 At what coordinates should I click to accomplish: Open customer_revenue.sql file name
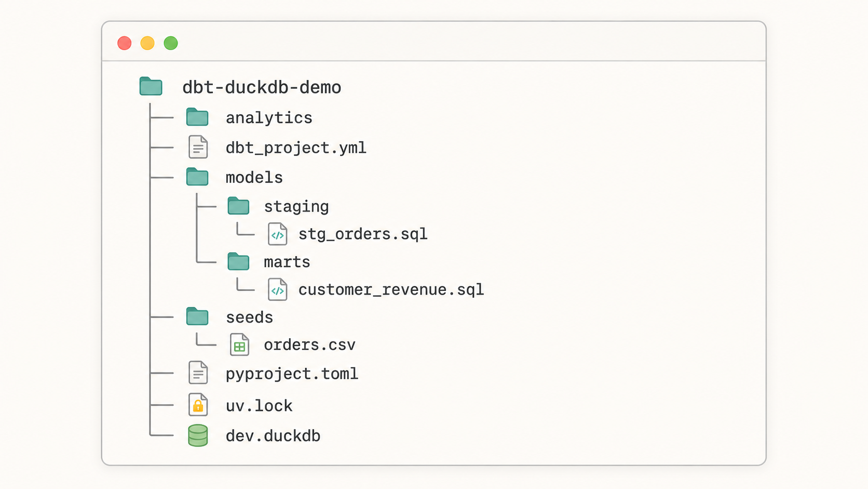pyautogui.click(x=391, y=290)
